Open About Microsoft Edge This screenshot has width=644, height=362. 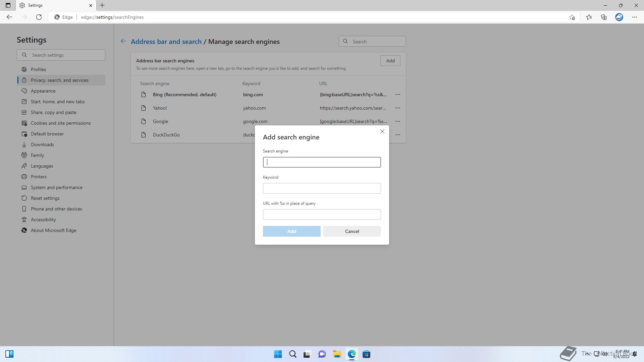(x=61, y=230)
